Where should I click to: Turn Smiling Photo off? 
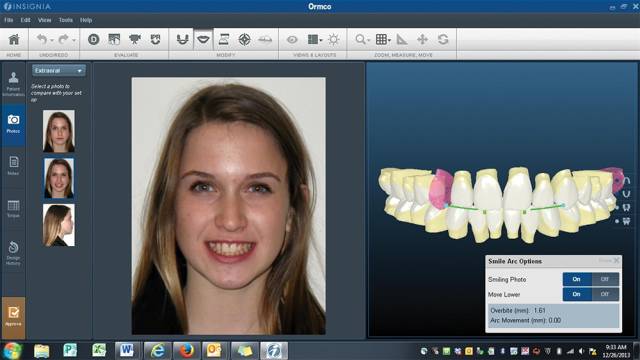[x=605, y=279]
